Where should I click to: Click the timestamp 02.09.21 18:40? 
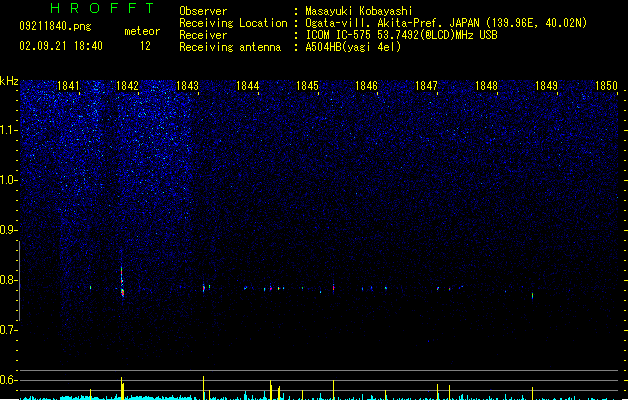61,46
